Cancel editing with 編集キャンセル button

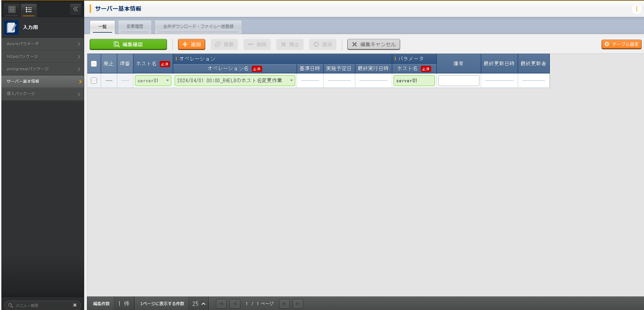(373, 44)
